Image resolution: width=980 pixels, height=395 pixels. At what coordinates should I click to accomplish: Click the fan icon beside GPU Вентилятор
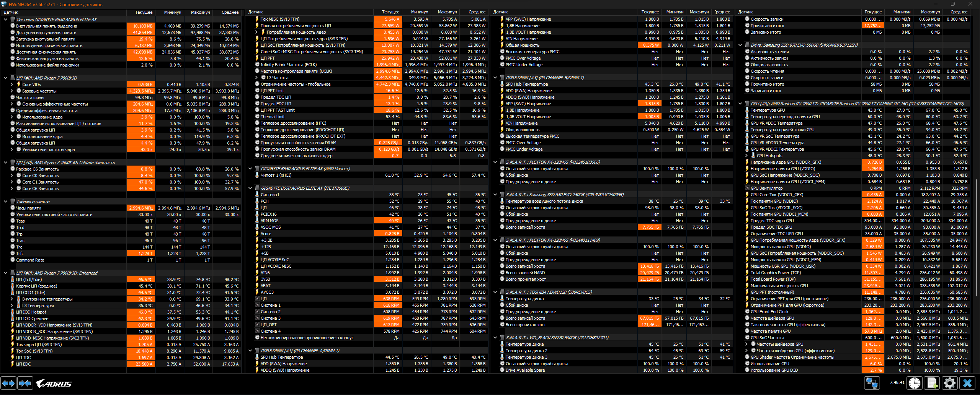747,188
